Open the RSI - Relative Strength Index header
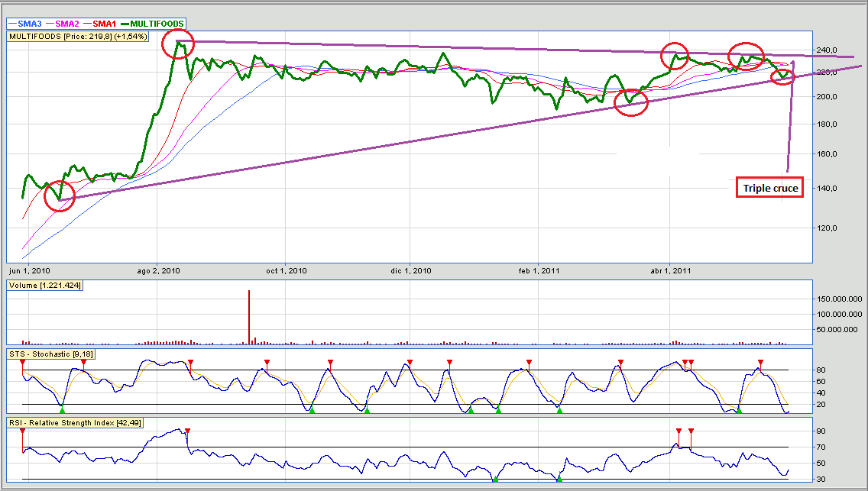This screenshot has height=491, width=868. 74,422
